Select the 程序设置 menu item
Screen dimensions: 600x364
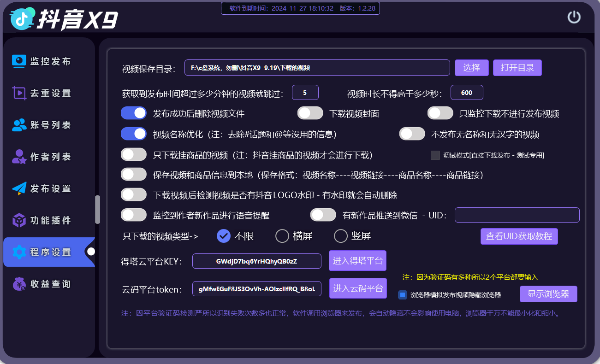(49, 252)
